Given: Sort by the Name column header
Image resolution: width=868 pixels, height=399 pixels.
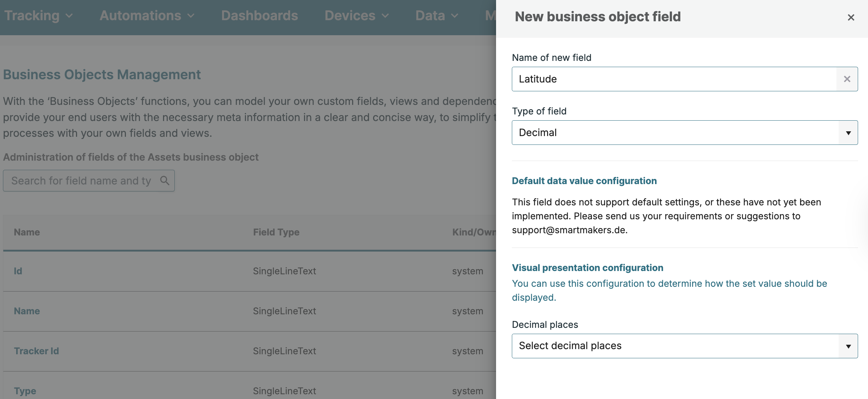Looking at the screenshot, I should [x=27, y=232].
